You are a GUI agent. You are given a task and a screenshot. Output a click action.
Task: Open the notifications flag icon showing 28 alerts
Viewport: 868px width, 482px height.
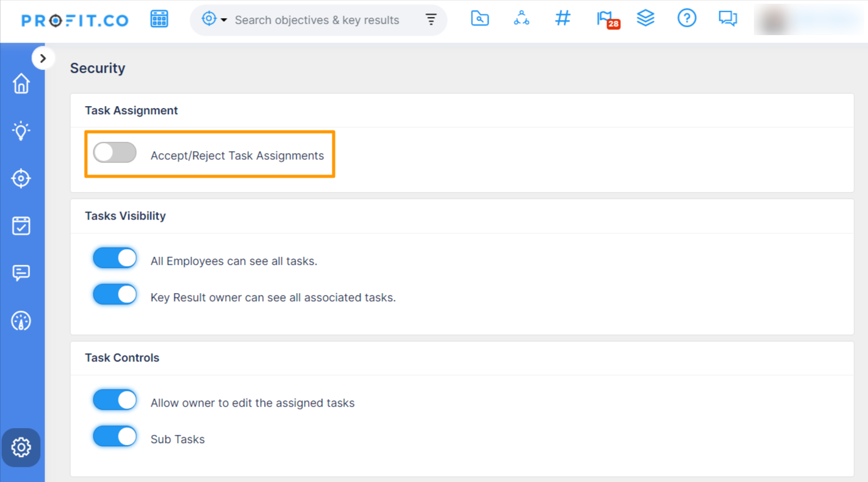[x=606, y=19]
